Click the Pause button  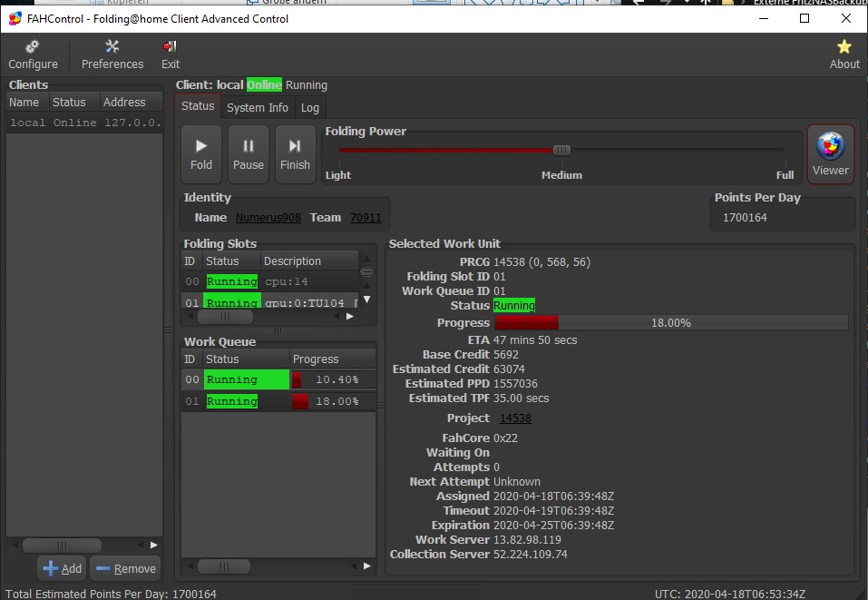pyautogui.click(x=248, y=154)
